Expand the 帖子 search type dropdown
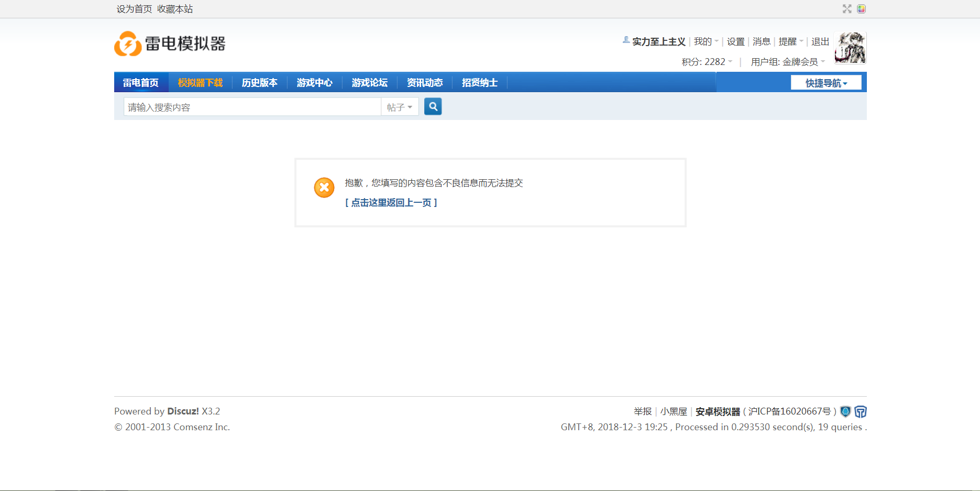980x491 pixels. [x=400, y=107]
